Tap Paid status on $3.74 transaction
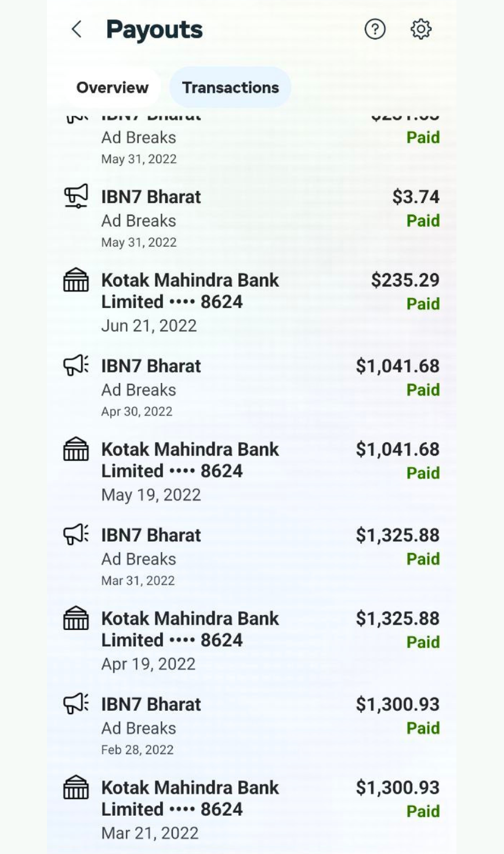Screen dimensions: 504x854 click(x=423, y=221)
